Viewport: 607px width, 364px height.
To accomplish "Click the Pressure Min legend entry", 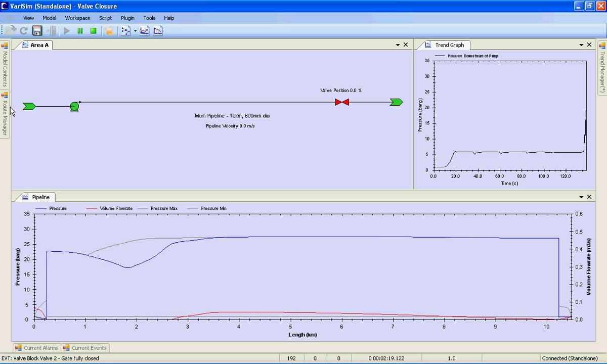I will click(207, 208).
